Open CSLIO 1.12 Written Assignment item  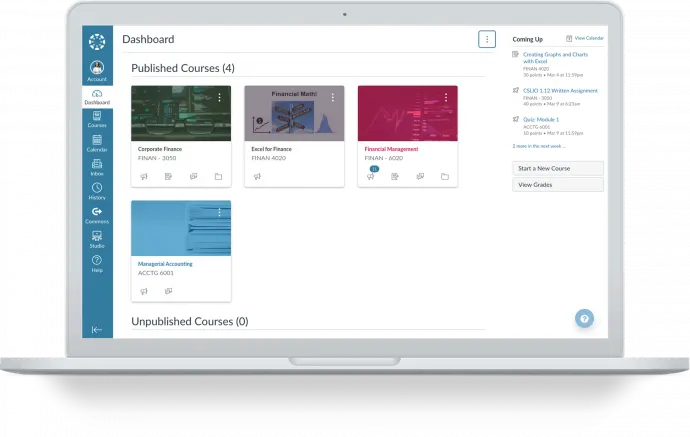coord(560,91)
